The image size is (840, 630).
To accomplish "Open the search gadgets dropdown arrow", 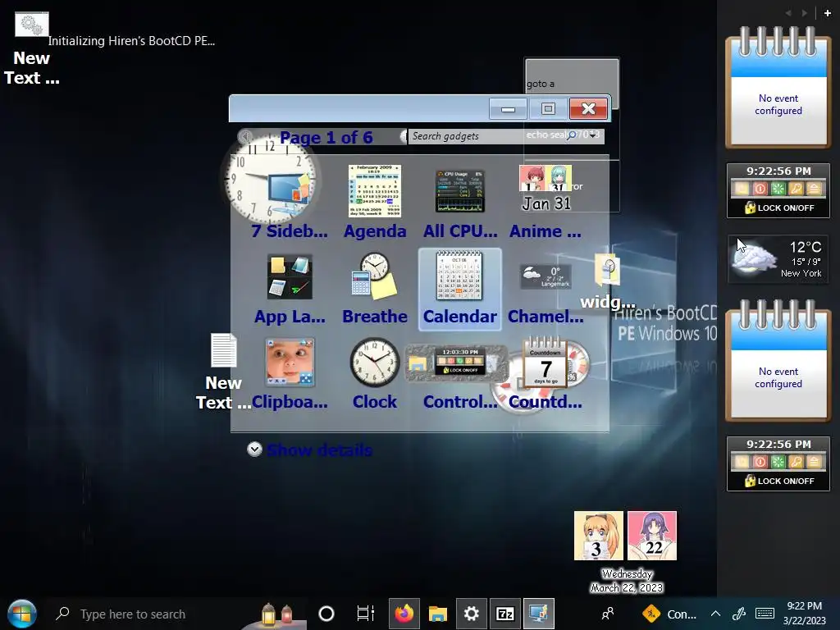I will click(x=592, y=135).
